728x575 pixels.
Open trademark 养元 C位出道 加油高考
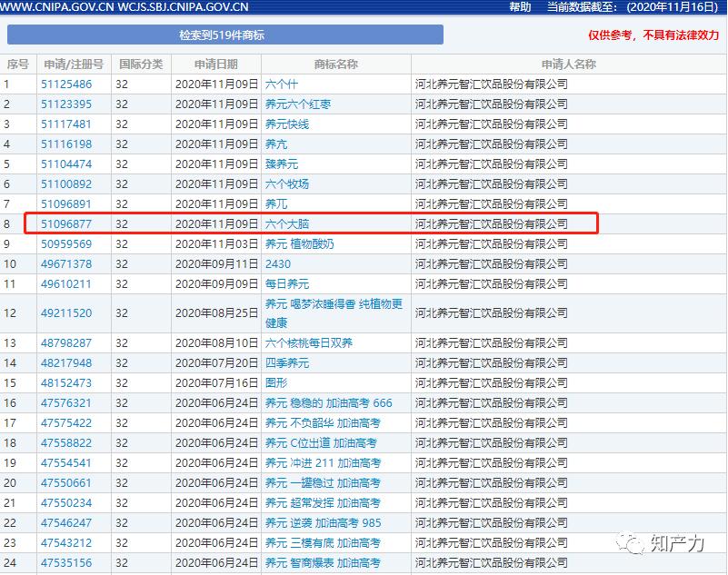tap(321, 442)
